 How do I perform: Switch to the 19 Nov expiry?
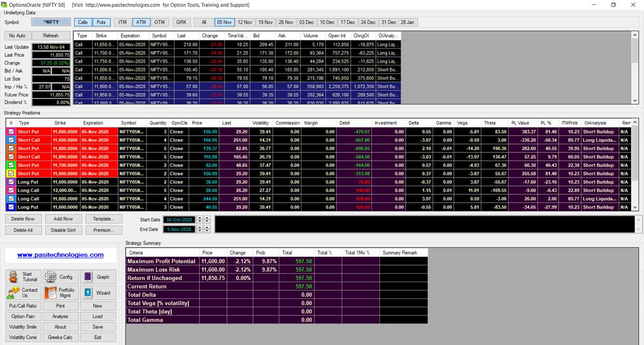pyautogui.click(x=265, y=22)
